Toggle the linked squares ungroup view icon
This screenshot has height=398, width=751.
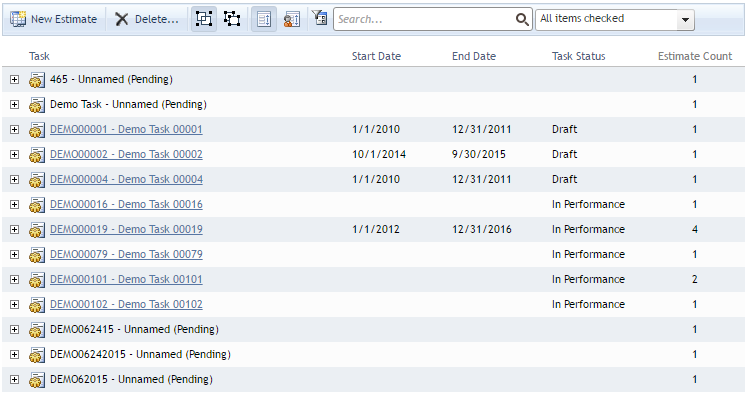232,19
